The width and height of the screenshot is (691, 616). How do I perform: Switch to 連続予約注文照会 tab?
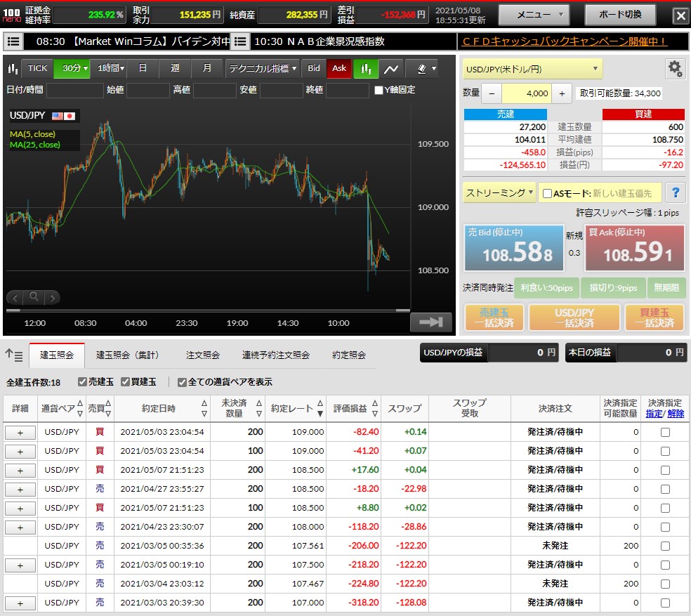276,355
